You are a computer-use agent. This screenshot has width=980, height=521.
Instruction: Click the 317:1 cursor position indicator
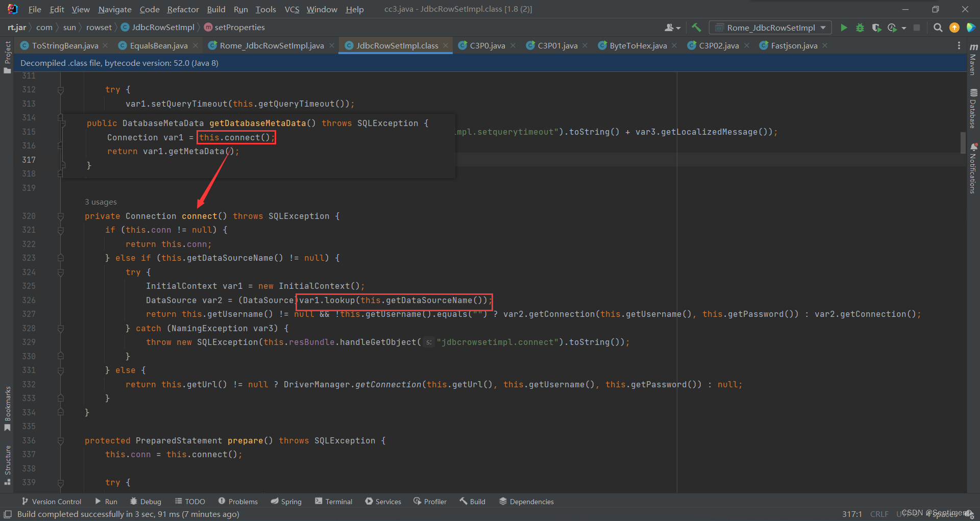point(852,514)
